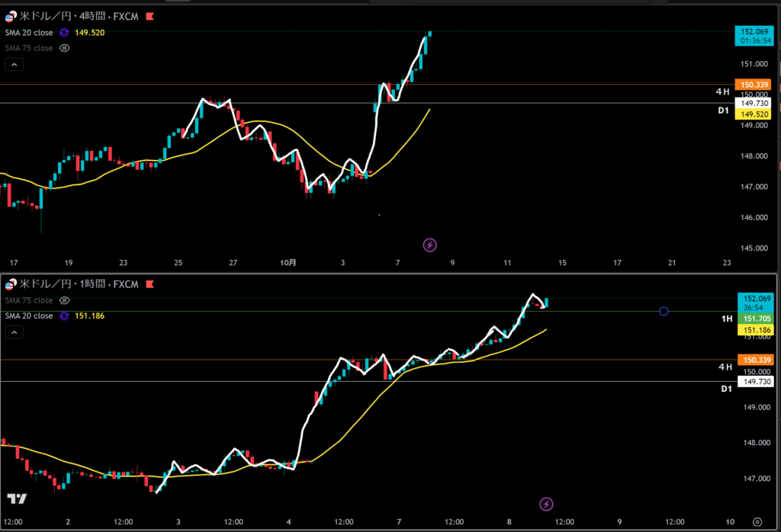Click the red flag icon in 1-hour chart title
The height and width of the screenshot is (532, 781).
click(x=149, y=284)
